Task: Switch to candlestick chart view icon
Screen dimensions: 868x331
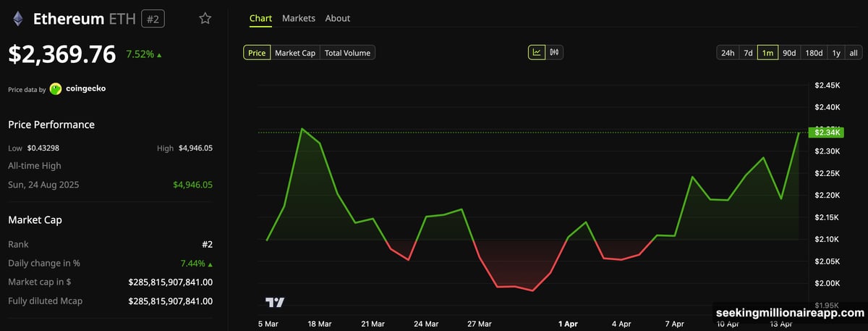Action: tap(555, 52)
